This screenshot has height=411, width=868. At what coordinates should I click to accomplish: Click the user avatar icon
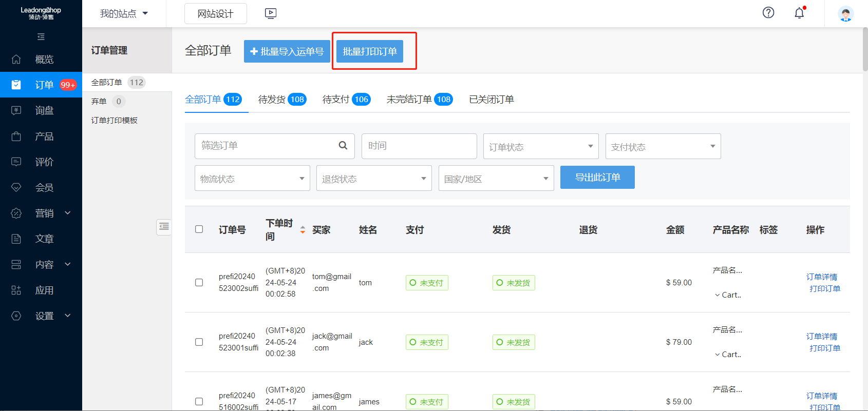845,14
